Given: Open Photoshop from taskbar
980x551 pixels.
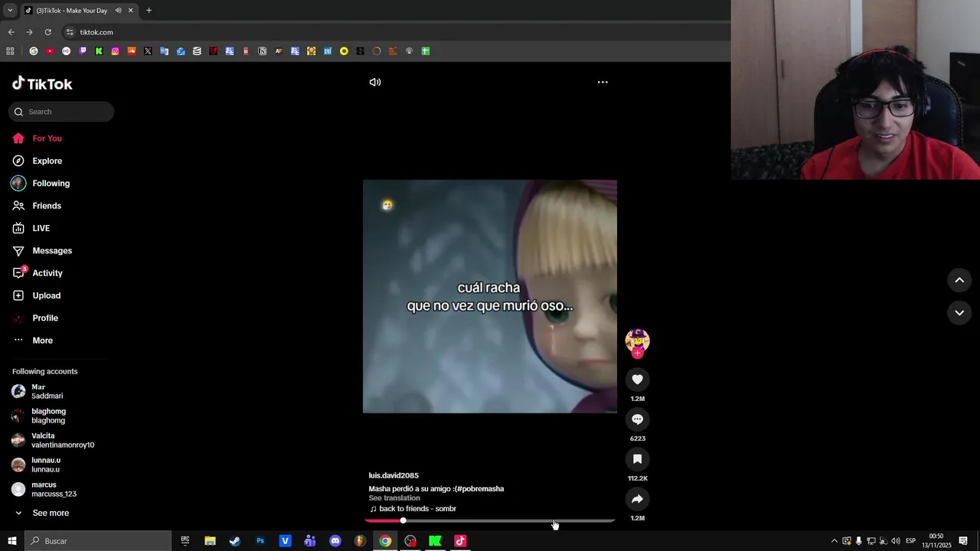Looking at the screenshot, I should (260, 541).
